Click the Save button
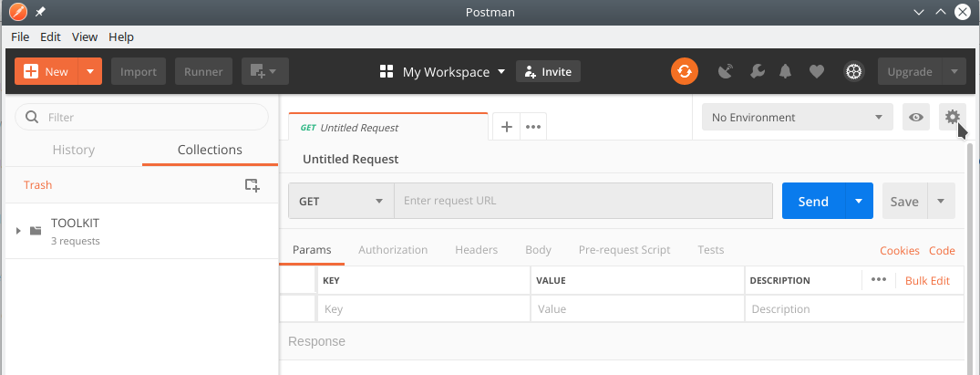Image resolution: width=980 pixels, height=375 pixels. [x=904, y=201]
